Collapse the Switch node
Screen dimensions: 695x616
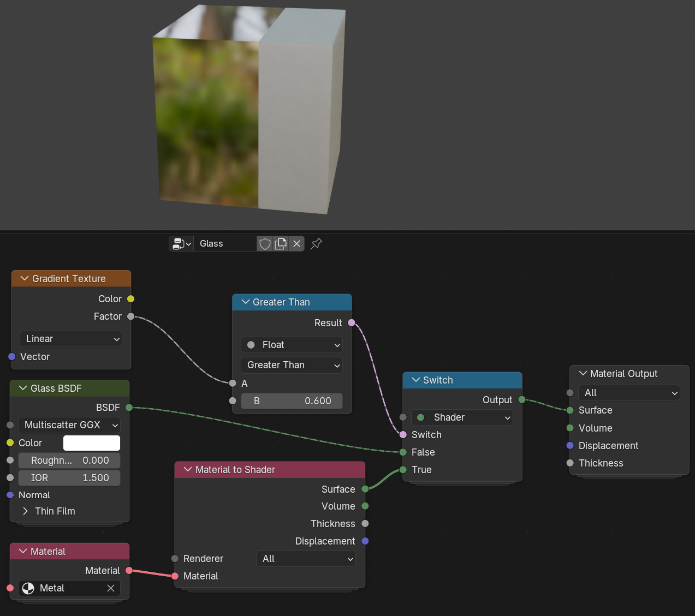(x=415, y=380)
